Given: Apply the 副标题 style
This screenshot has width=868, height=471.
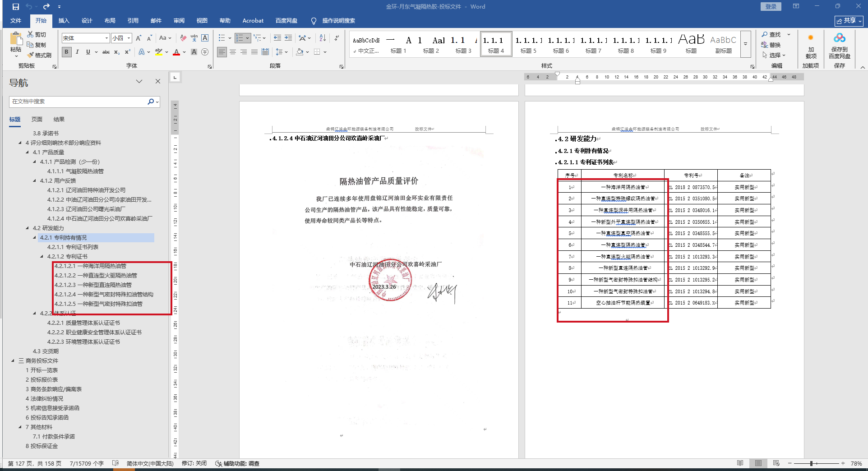Looking at the screenshot, I should [723, 44].
